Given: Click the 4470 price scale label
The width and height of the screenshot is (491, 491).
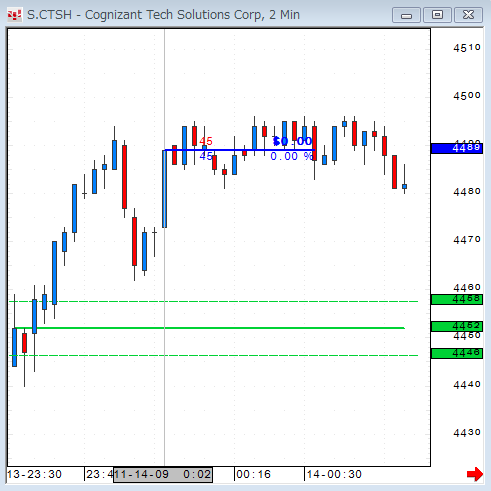Looking at the screenshot, I should pyautogui.click(x=467, y=240).
